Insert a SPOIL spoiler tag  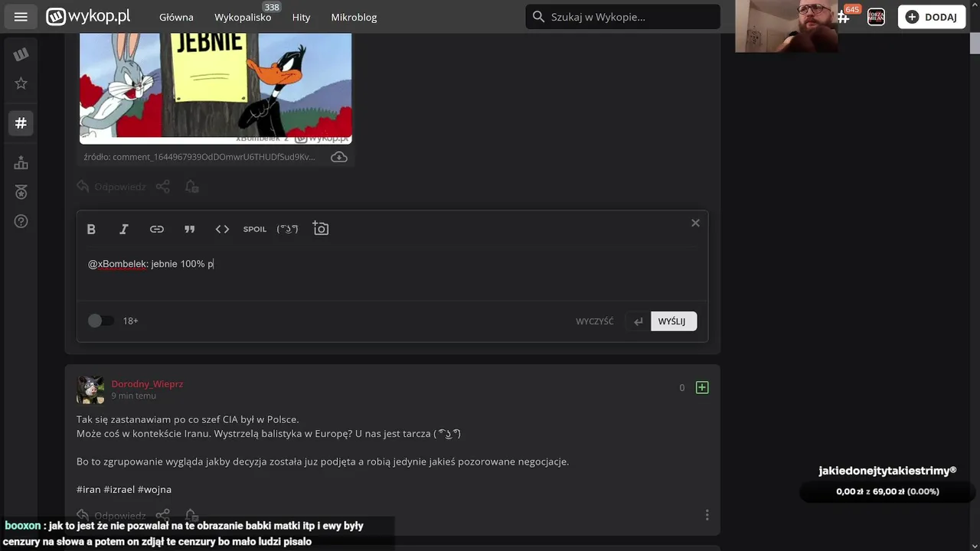tap(255, 229)
